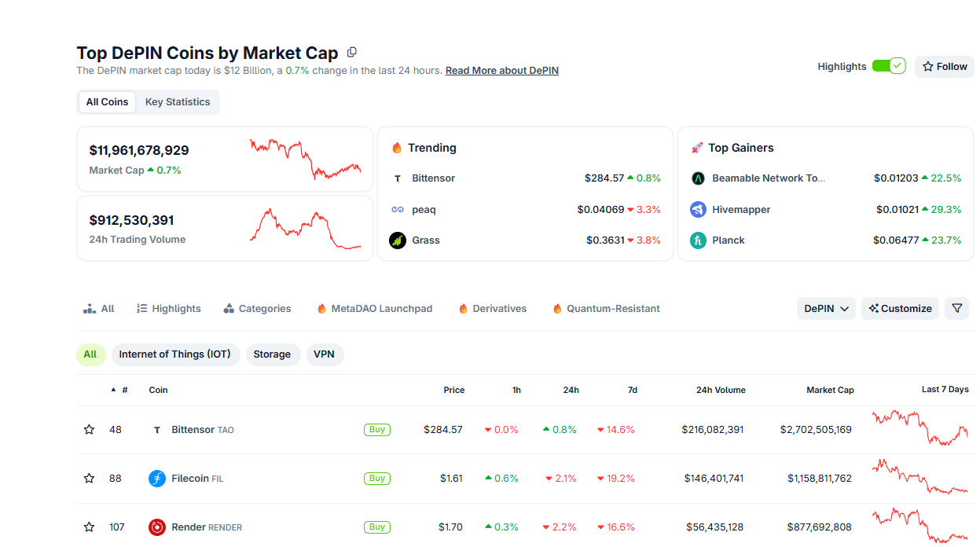The height and width of the screenshot is (547, 980).
Task: Click the Hivemapper logo in Top Gainers
Action: [698, 210]
